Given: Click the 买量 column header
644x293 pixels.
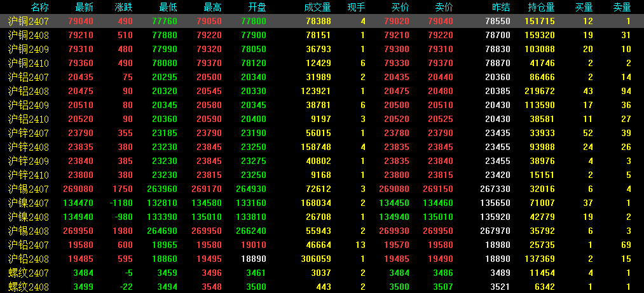Looking at the screenshot, I should click(584, 7).
